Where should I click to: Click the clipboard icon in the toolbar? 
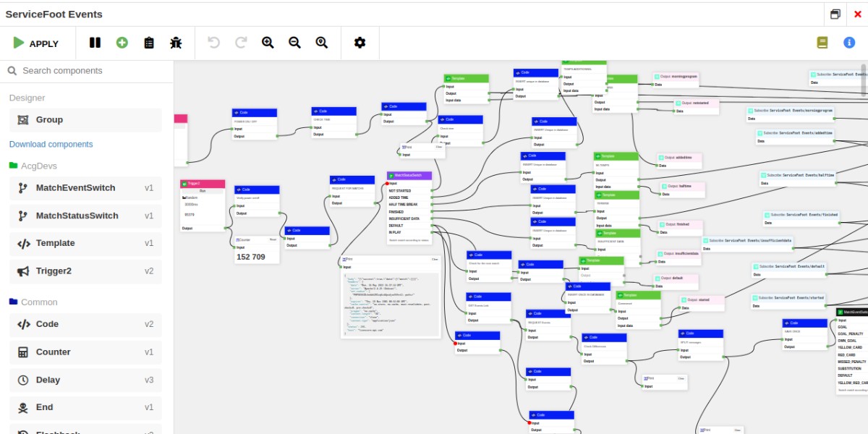[x=148, y=43]
